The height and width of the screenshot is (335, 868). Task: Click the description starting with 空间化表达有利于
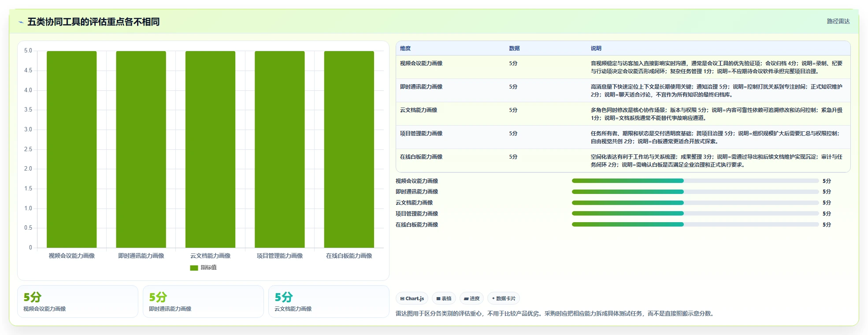click(716, 161)
